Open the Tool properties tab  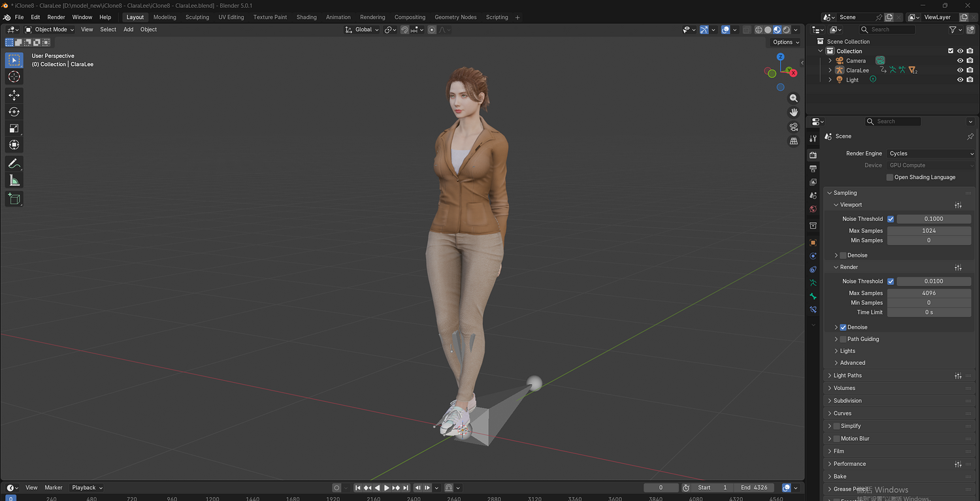coord(813,138)
